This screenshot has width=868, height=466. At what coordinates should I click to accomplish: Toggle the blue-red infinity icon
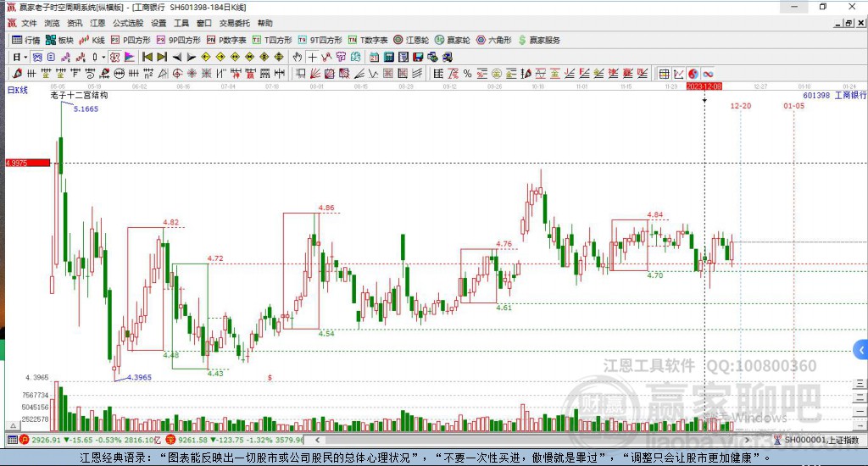point(708,74)
